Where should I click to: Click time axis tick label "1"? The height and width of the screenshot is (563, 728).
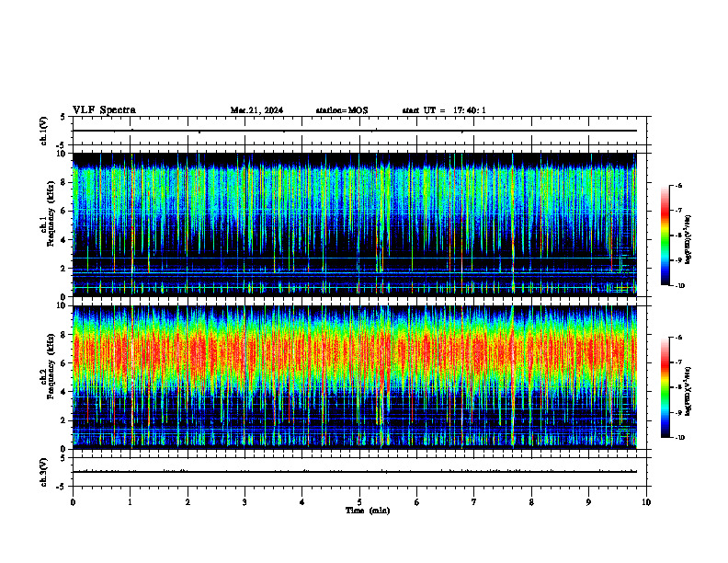[130, 502]
